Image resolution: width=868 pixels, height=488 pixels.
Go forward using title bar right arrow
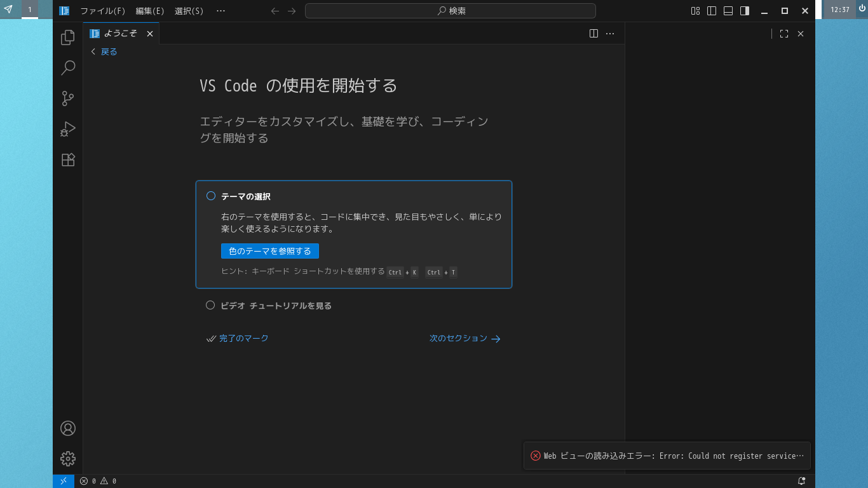point(292,11)
